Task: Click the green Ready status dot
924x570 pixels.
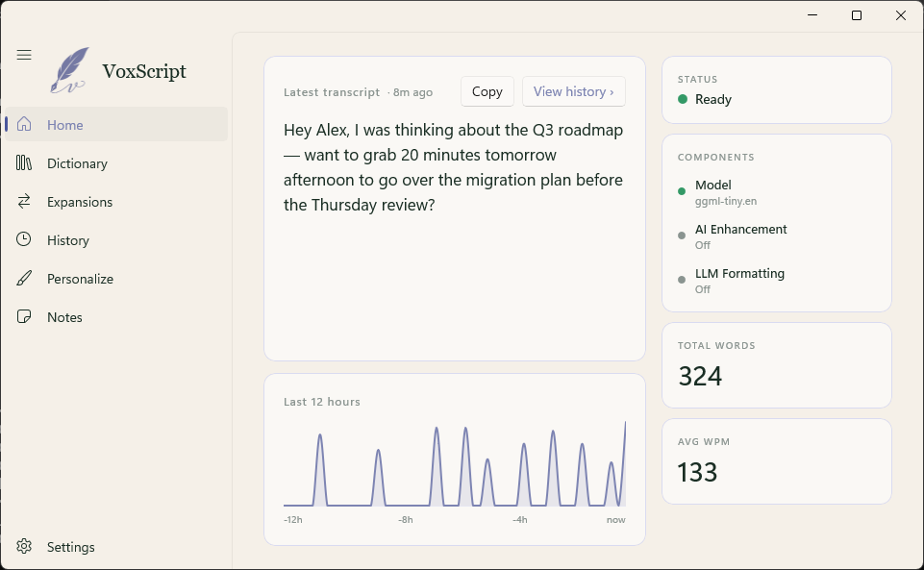Action: click(683, 99)
